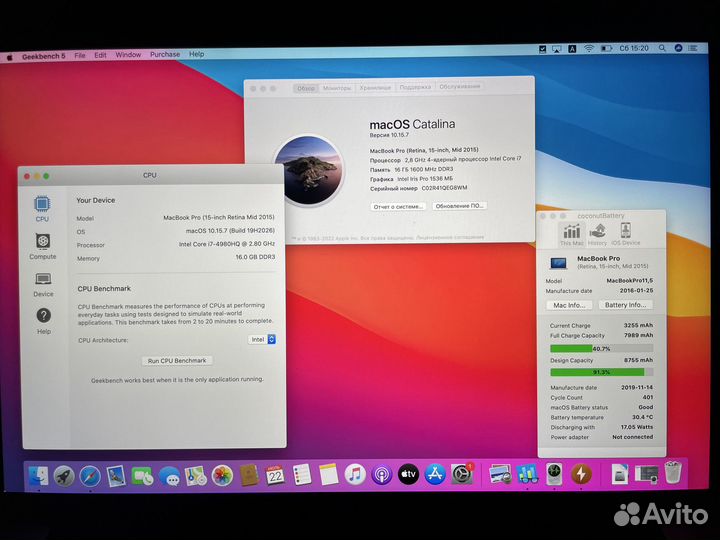Open FaceTime from the Dock

pyautogui.click(x=142, y=476)
